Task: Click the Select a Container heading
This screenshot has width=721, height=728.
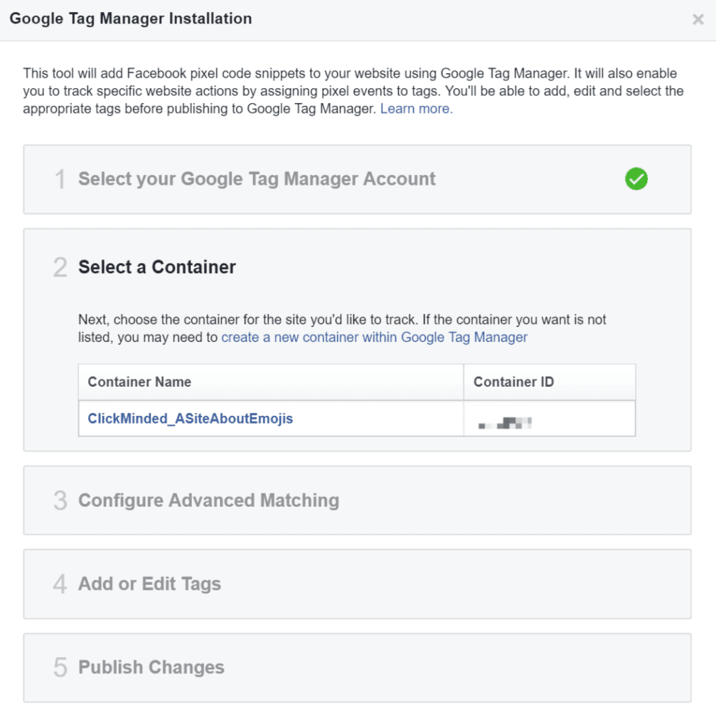Action: (x=157, y=267)
